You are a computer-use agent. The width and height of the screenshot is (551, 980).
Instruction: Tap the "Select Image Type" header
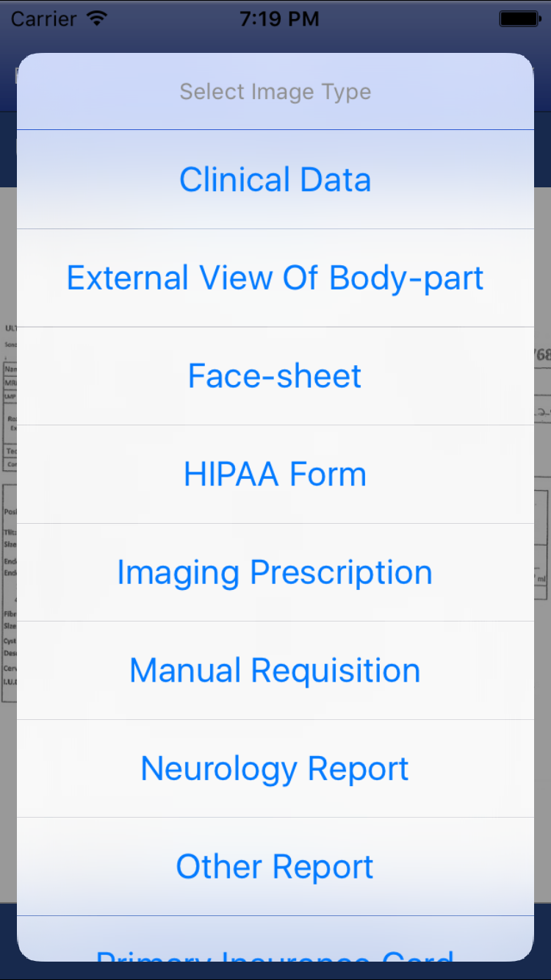click(275, 91)
